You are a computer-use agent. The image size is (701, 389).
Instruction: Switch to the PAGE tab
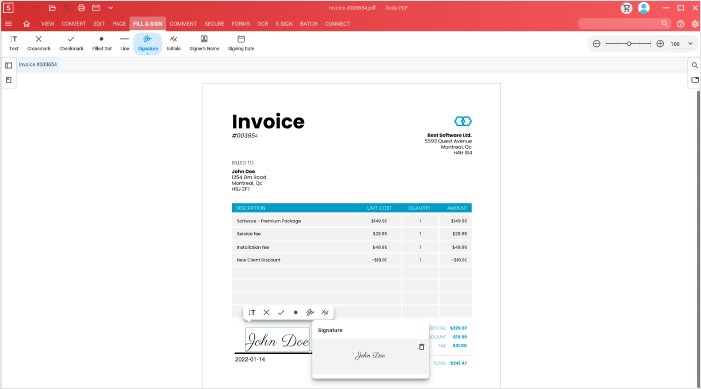tap(119, 24)
